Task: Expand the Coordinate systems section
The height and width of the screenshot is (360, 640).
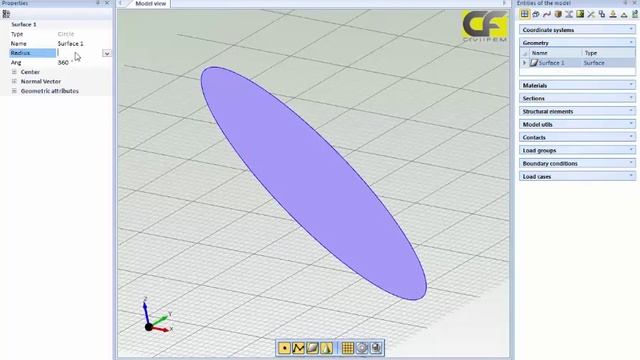Action: [x=631, y=30]
